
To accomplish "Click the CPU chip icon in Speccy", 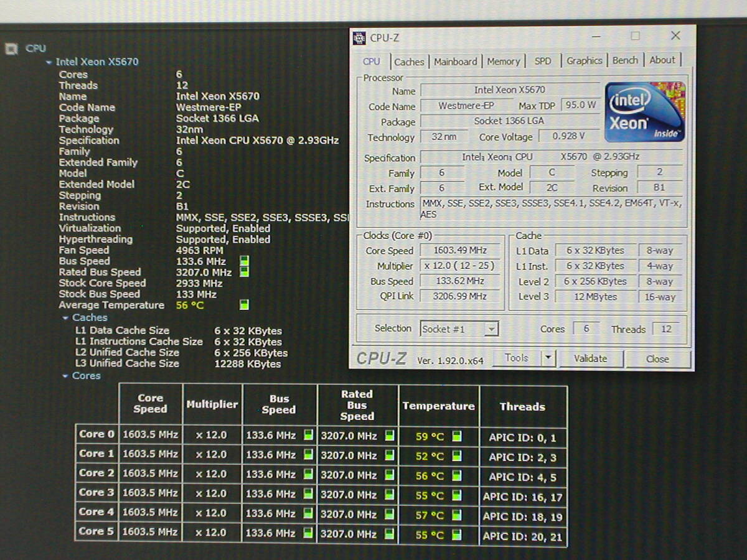I will (11, 49).
